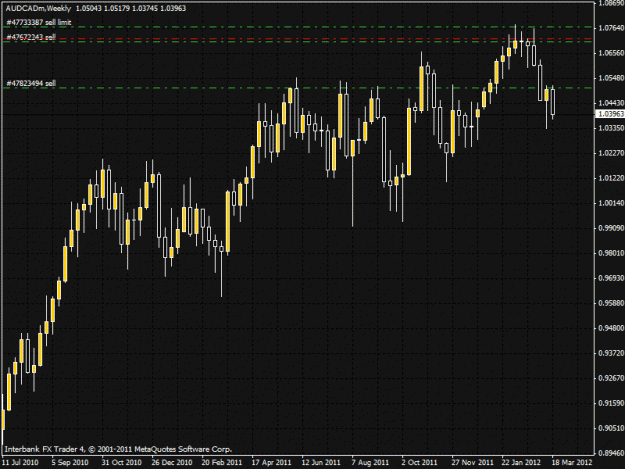Click the #47733387 sell limit order label

pos(39,22)
